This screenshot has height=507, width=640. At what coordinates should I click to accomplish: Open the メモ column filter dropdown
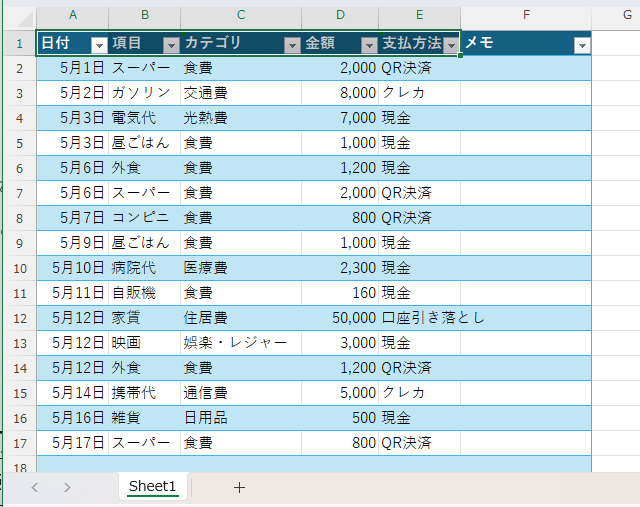582,45
